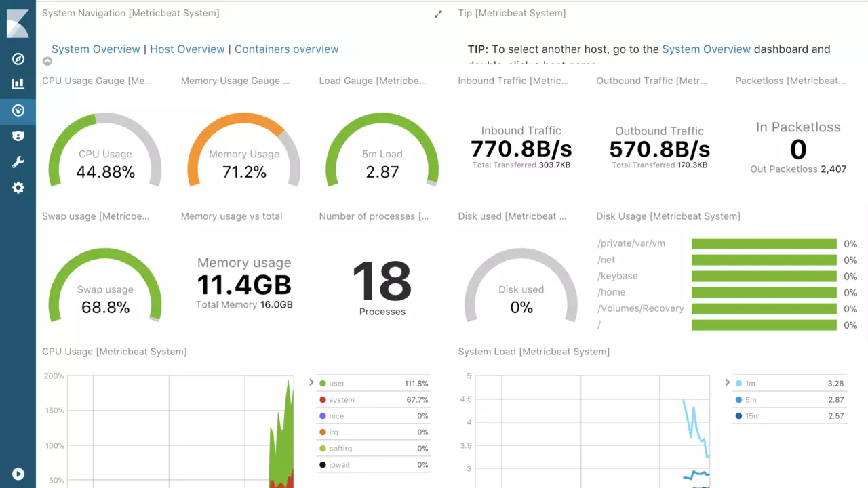Click the Kibana logo icon
This screenshot has height=488, width=868.
coord(18,23)
